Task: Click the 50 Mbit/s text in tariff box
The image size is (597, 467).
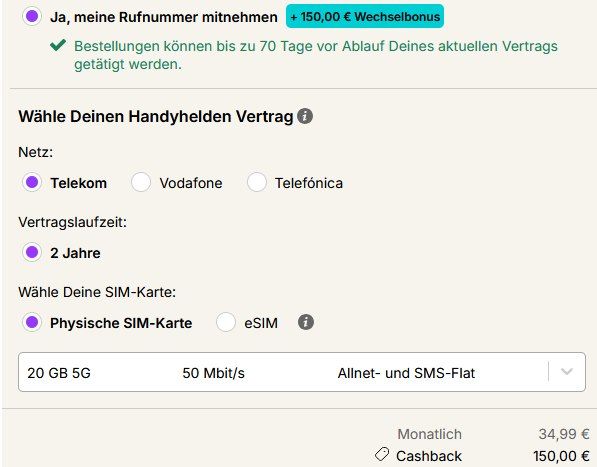Action: (x=214, y=373)
